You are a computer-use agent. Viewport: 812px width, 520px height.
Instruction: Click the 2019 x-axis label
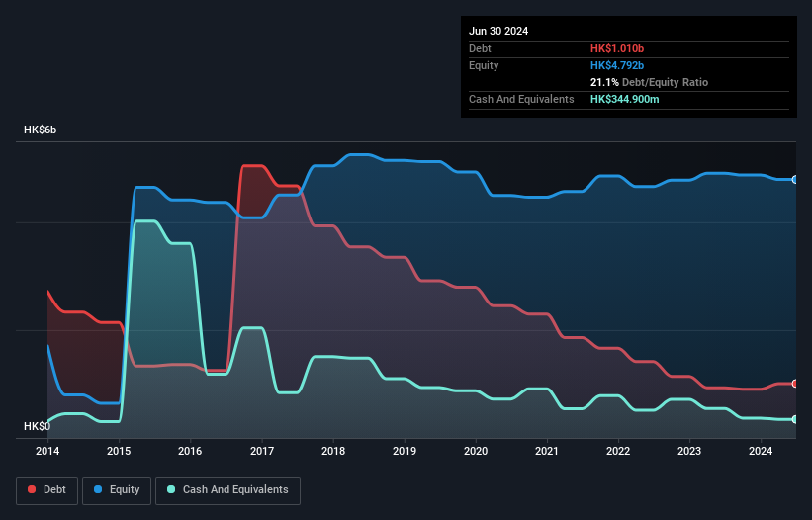tap(405, 451)
